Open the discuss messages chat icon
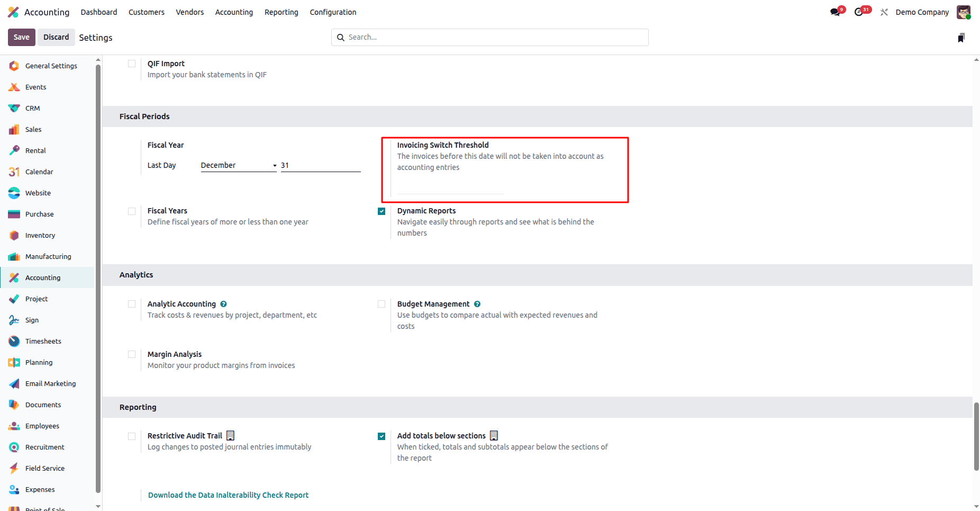980x511 pixels. pyautogui.click(x=836, y=12)
